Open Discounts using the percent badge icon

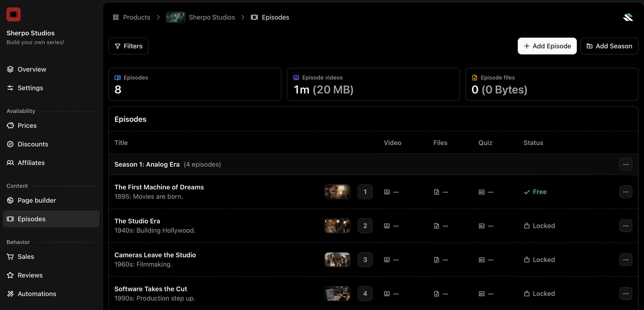point(10,144)
